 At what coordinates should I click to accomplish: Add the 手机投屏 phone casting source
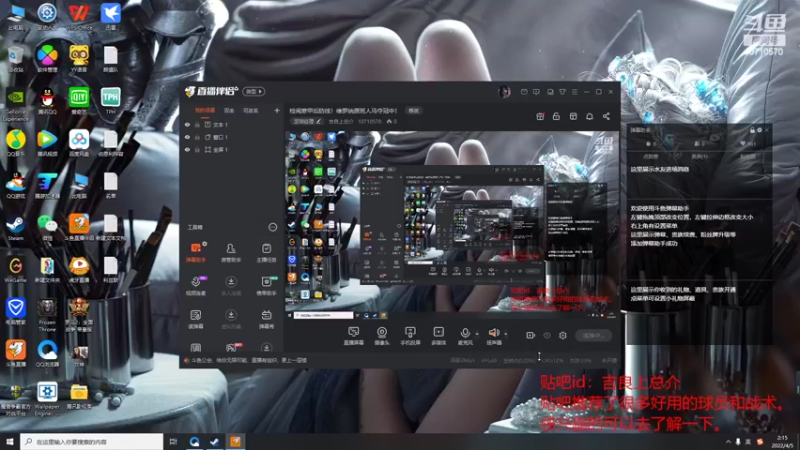click(410, 336)
